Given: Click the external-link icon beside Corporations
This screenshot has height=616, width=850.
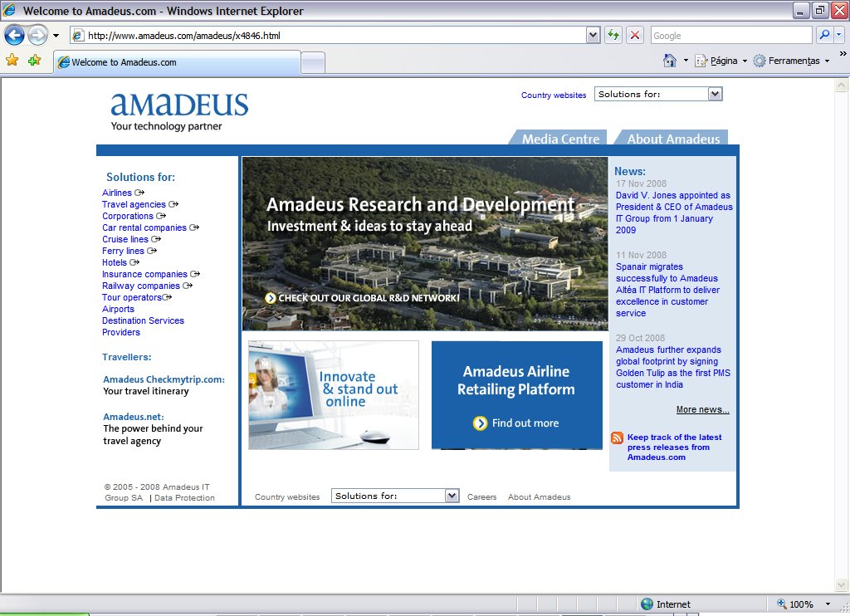Looking at the screenshot, I should [161, 216].
